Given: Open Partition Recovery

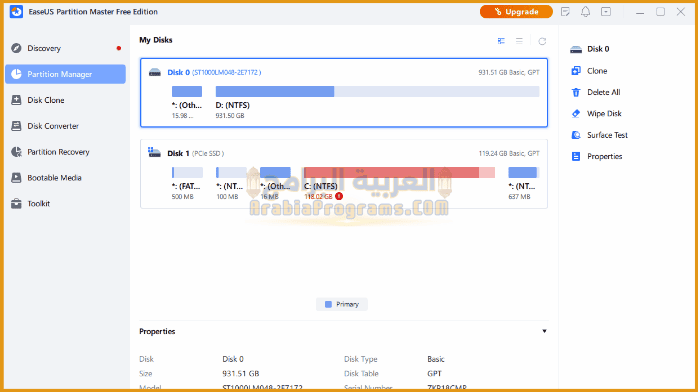Looking at the screenshot, I should pos(65,152).
